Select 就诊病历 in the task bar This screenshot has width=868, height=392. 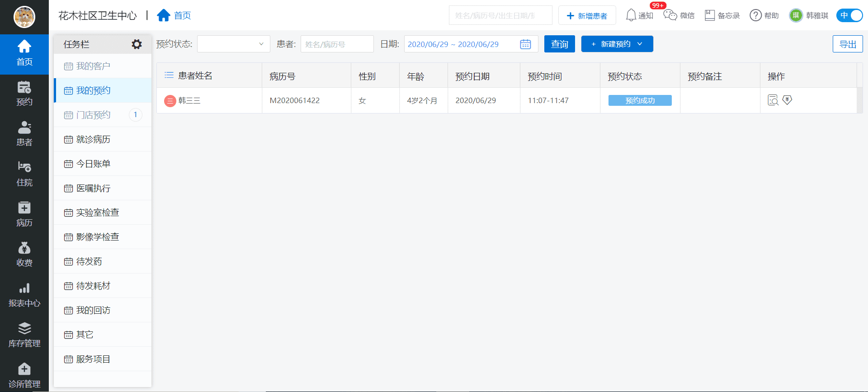[x=93, y=139]
